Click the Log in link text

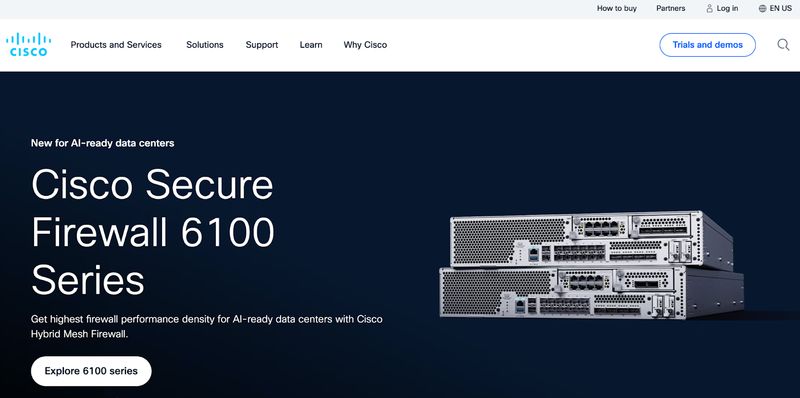[727, 9]
